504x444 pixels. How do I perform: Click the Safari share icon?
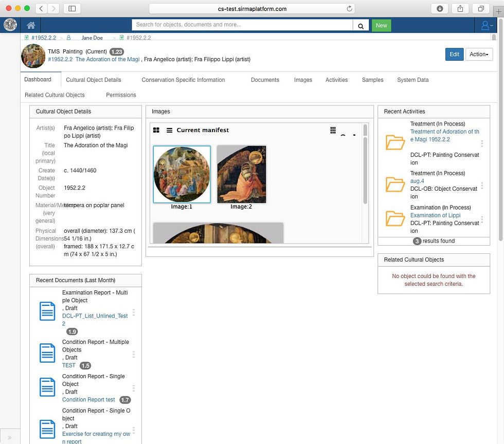pos(460,9)
